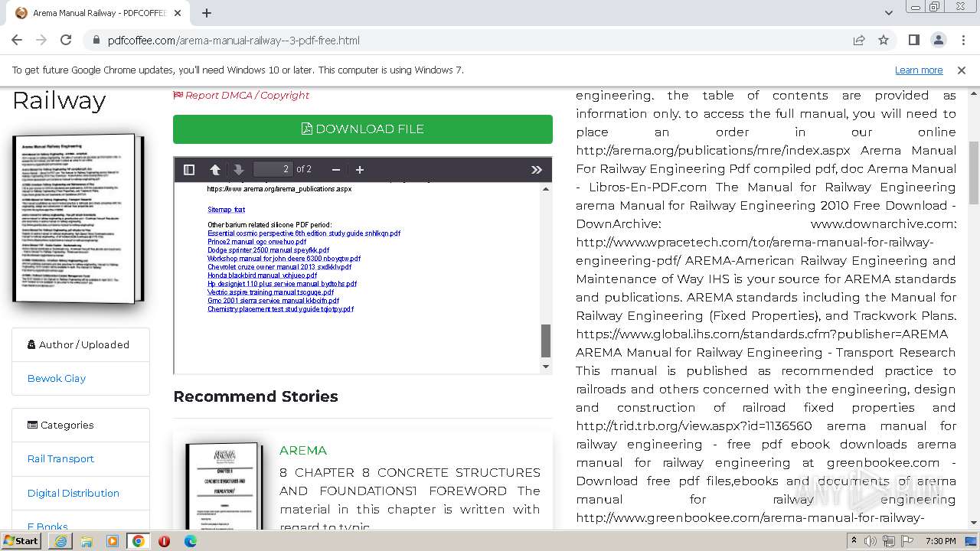Select the Arema Manual Railway tab
Image resolution: width=980 pixels, height=551 pixels.
(x=100, y=13)
